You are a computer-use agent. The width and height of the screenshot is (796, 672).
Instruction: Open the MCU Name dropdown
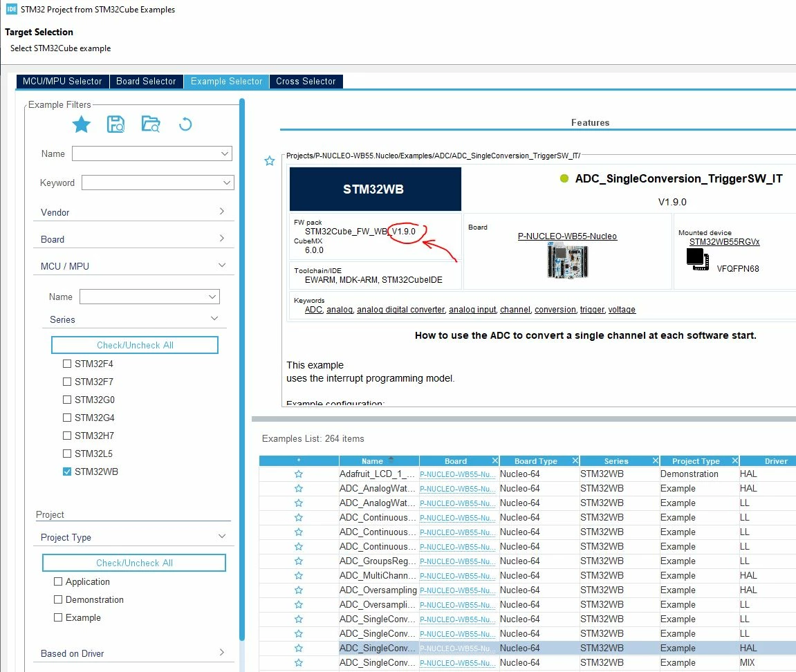(212, 297)
